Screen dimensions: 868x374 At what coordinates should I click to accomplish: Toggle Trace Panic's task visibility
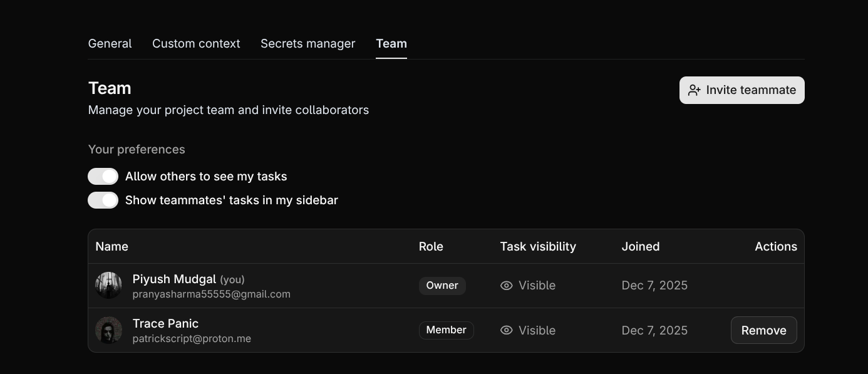528,330
